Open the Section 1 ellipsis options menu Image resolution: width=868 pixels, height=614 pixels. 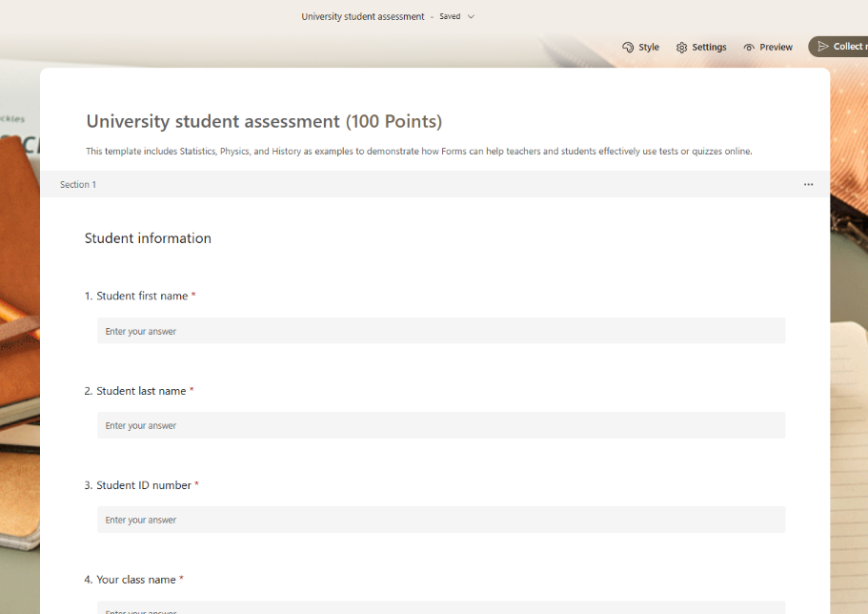coord(808,184)
